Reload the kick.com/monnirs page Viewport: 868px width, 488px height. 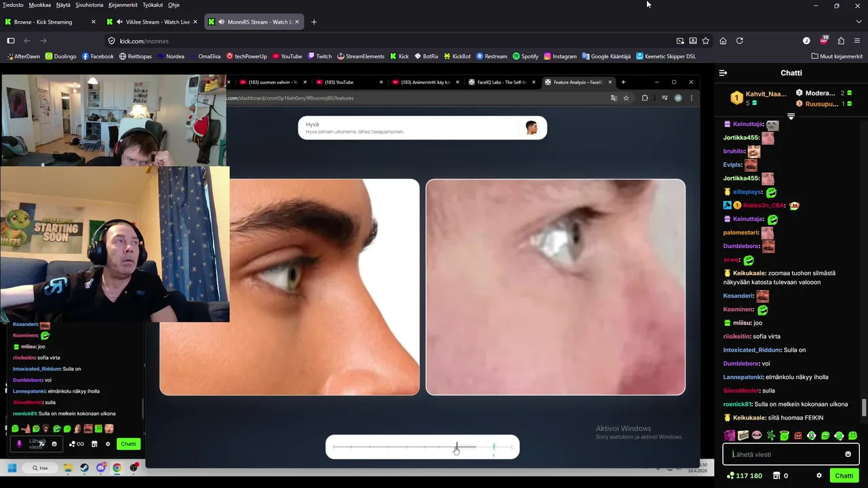click(x=740, y=41)
